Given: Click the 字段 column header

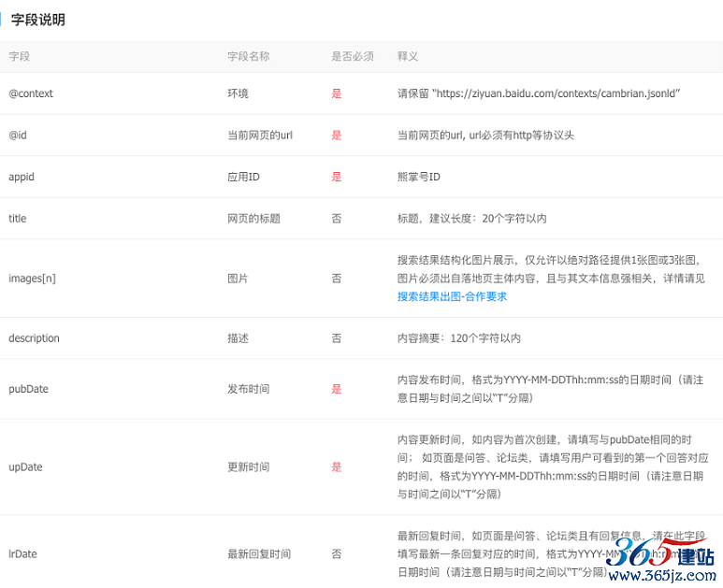Looking at the screenshot, I should pos(19,56).
